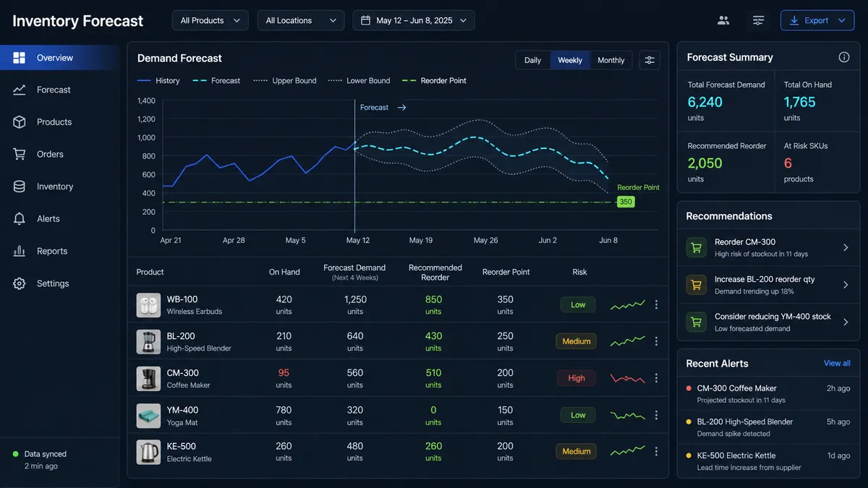
Task: Click the Reports bar-chart icon in sidebar
Action: [20, 251]
